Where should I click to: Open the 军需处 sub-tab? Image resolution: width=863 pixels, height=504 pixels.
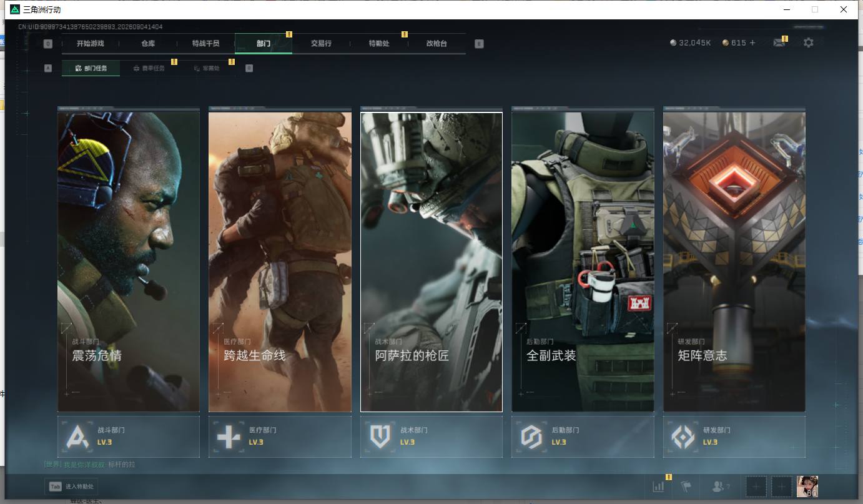(207, 68)
